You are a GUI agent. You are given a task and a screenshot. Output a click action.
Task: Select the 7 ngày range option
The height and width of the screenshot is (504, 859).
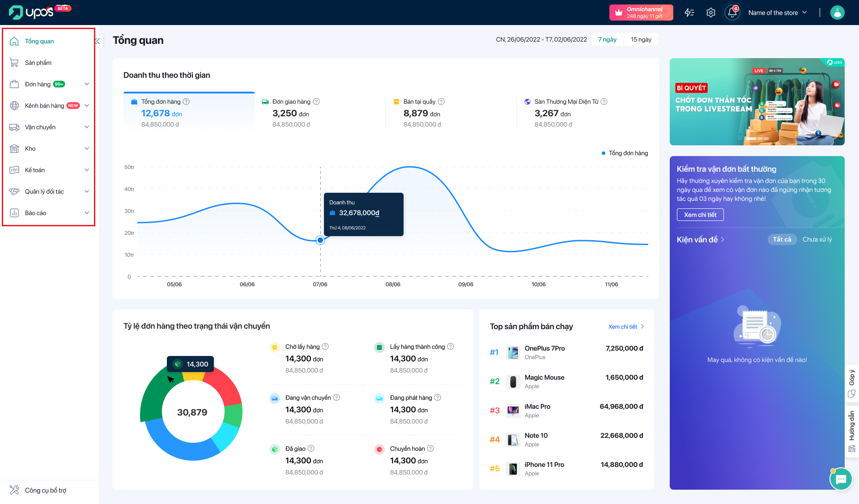[x=607, y=39]
